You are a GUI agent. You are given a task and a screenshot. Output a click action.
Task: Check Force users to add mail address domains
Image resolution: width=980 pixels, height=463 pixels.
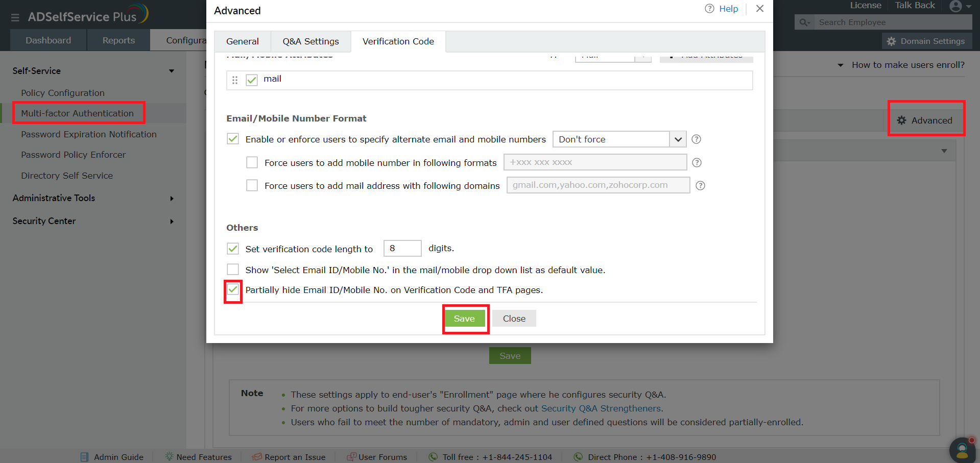(252, 185)
